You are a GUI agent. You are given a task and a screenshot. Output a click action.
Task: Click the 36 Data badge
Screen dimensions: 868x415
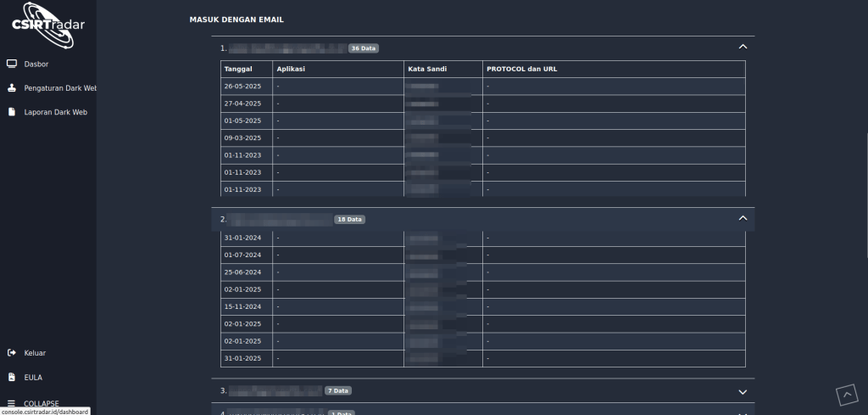[363, 48]
